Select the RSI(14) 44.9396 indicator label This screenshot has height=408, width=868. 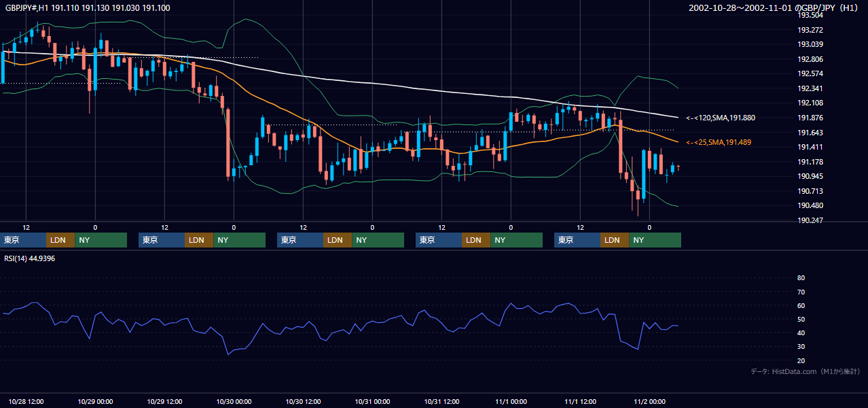pyautogui.click(x=30, y=258)
